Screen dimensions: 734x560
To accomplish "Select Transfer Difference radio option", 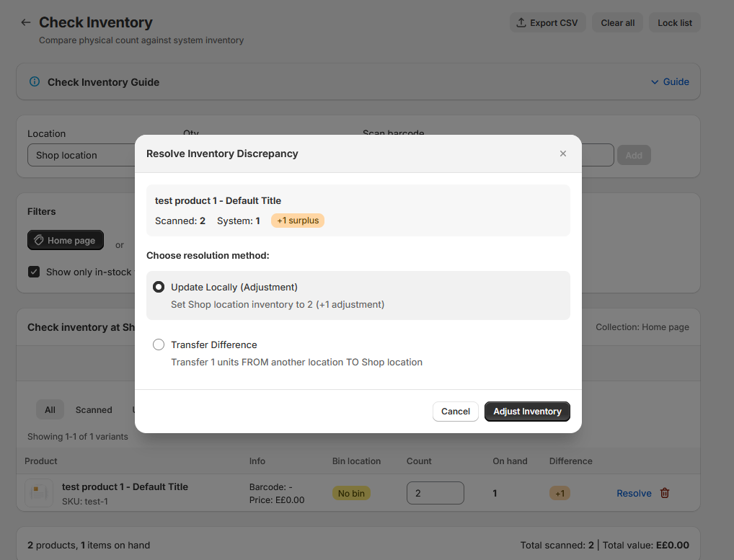I will pos(159,345).
